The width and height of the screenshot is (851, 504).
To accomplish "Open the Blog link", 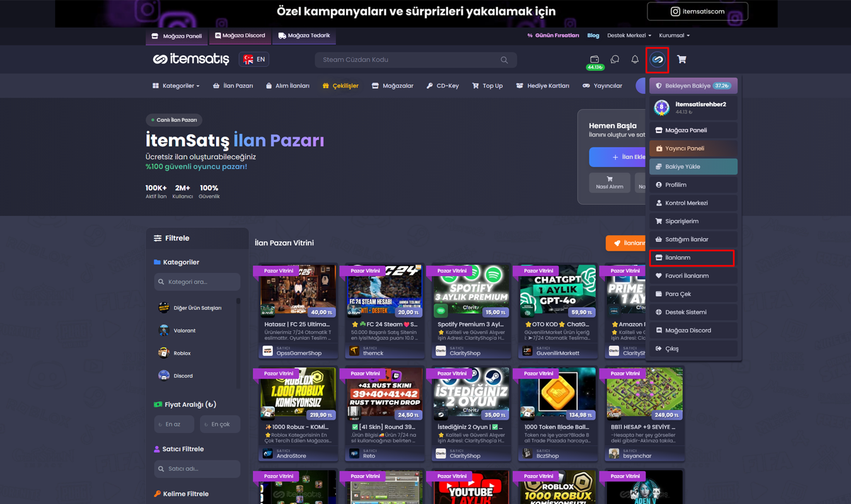I will pos(593,36).
